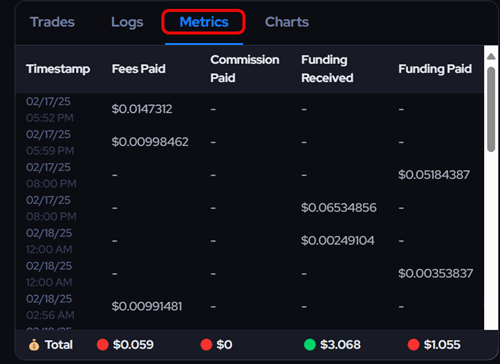Switch to the Trades tab
Image resolution: width=500 pixels, height=364 pixels.
coord(52,22)
